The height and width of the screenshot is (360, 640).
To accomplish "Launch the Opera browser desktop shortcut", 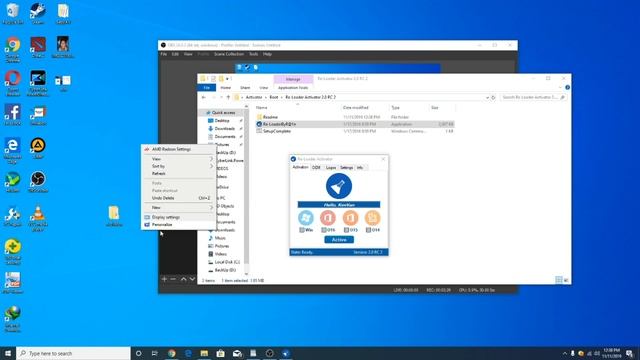I will pyautogui.click(x=13, y=82).
